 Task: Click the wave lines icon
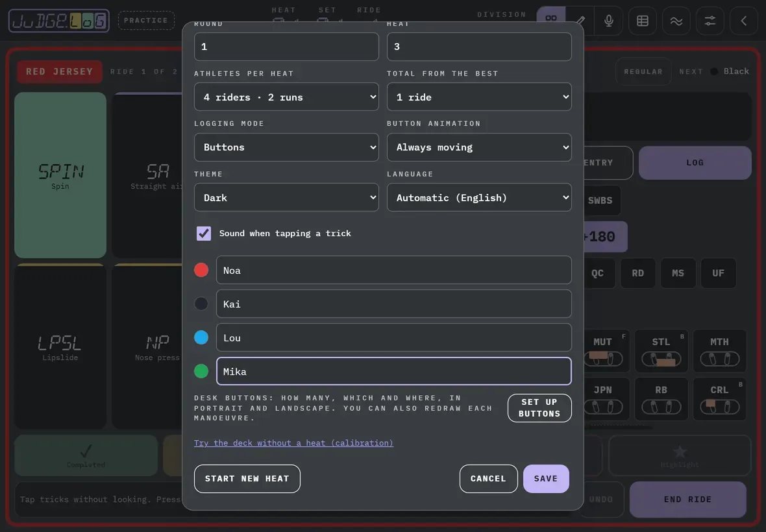[x=676, y=21]
